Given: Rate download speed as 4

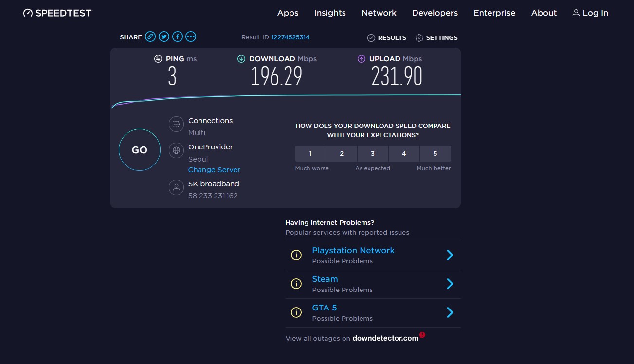Looking at the screenshot, I should (x=404, y=153).
